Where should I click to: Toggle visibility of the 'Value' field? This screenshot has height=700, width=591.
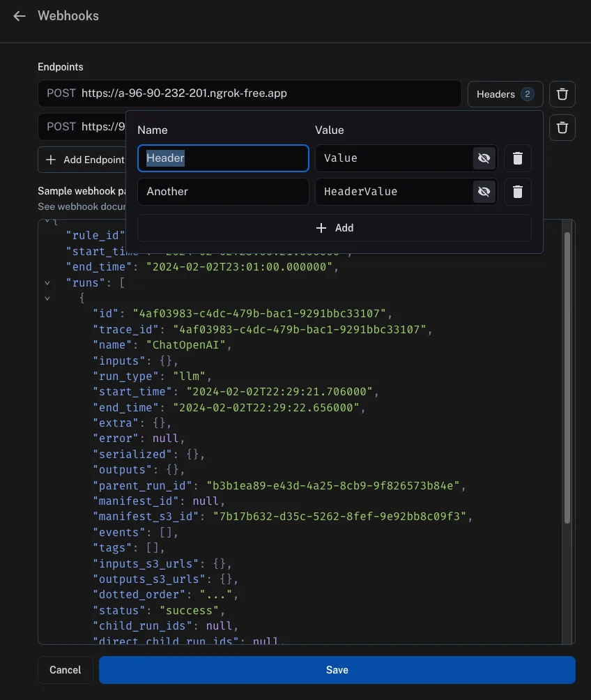click(x=484, y=158)
